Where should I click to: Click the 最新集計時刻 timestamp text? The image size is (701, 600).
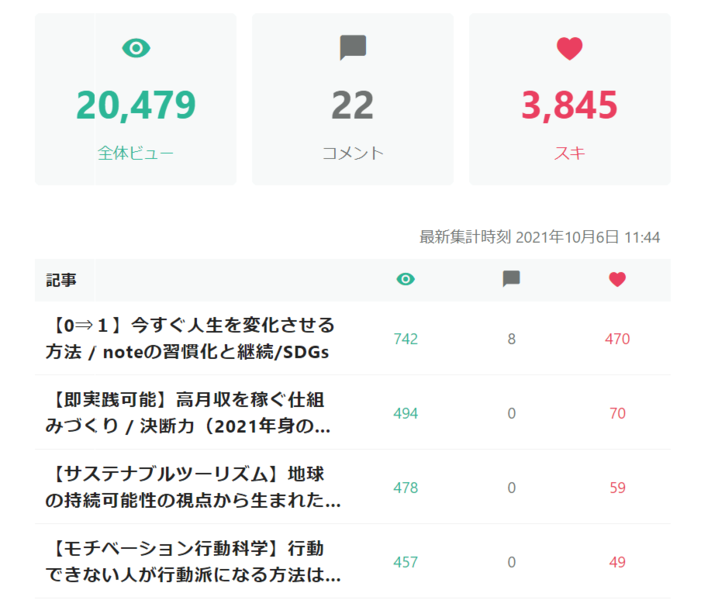[x=539, y=237]
